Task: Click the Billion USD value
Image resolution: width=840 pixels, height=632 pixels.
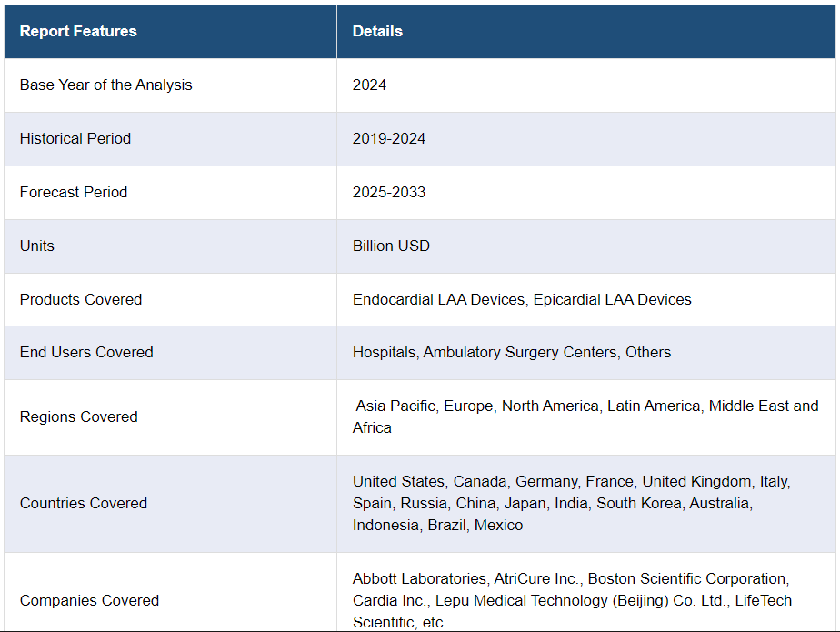Action: (391, 246)
